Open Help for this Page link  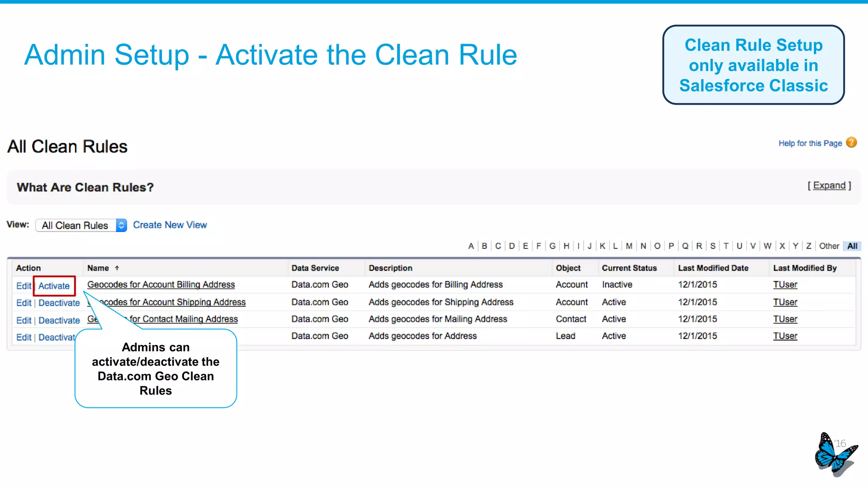pyautogui.click(x=810, y=143)
